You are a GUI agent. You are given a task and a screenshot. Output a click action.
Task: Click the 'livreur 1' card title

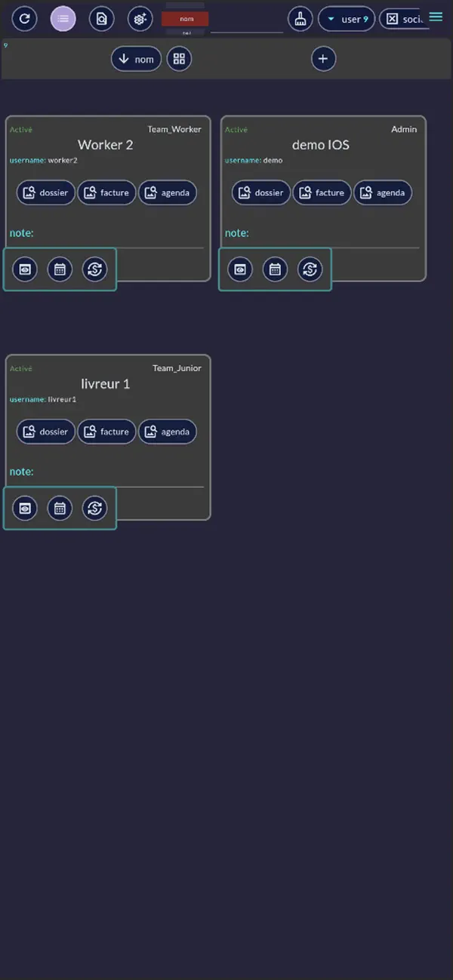[106, 384]
